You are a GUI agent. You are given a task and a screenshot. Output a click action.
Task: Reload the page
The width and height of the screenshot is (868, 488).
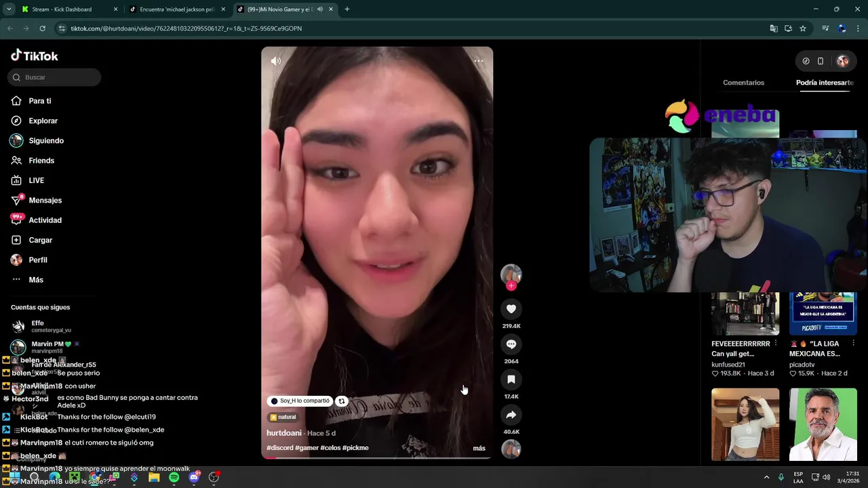(42, 28)
